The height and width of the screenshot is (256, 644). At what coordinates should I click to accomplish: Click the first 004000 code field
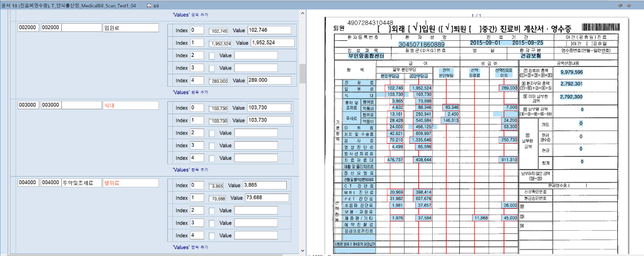28,182
